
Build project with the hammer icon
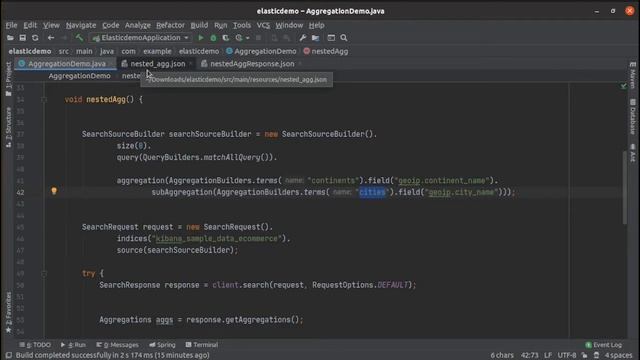coord(79,38)
